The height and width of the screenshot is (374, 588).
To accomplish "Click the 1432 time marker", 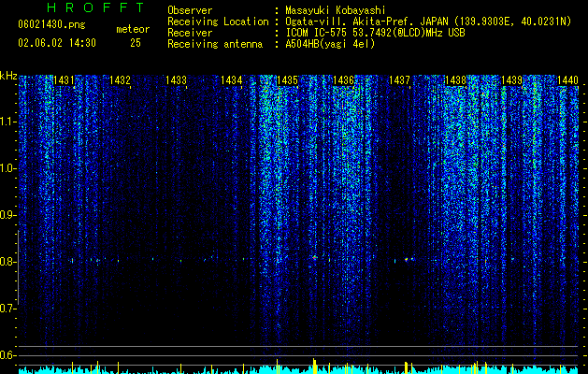I will pyautogui.click(x=120, y=80).
